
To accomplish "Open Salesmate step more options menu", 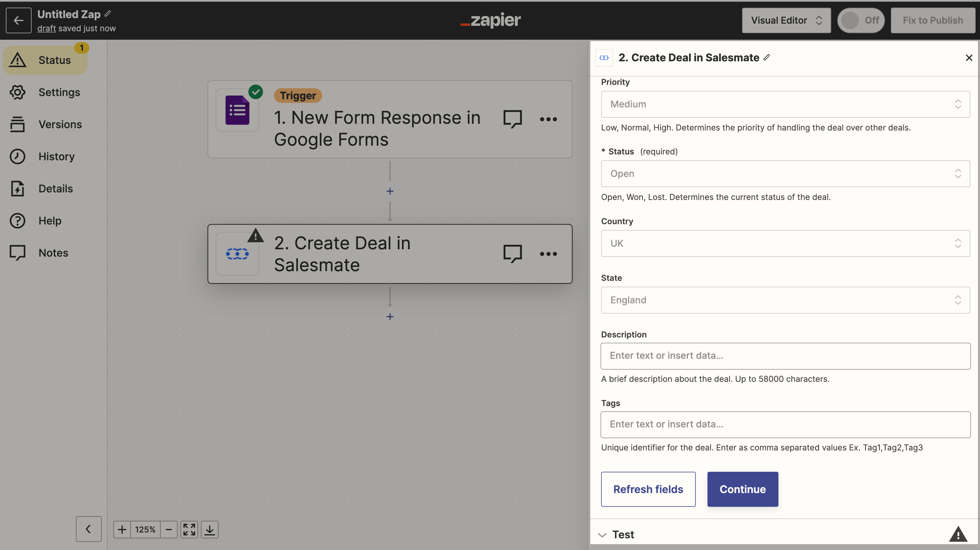I will (548, 254).
